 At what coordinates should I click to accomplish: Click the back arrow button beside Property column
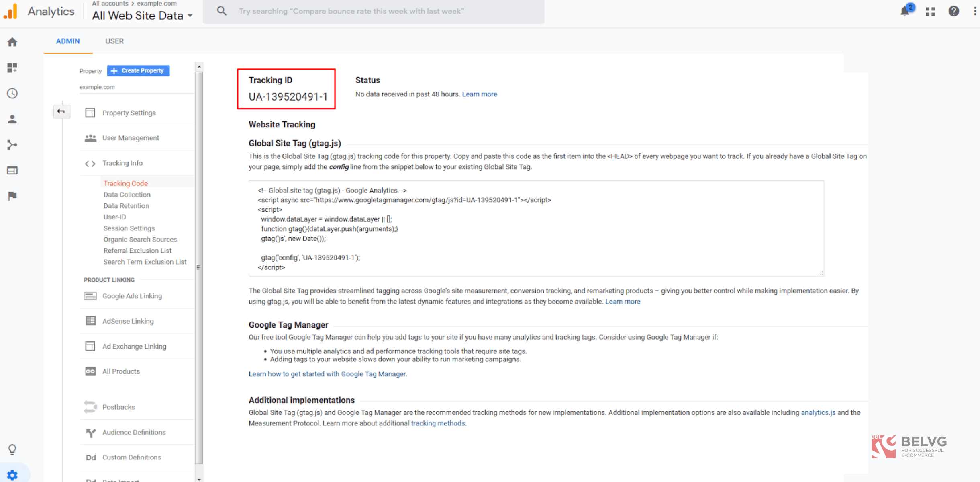pyautogui.click(x=61, y=111)
